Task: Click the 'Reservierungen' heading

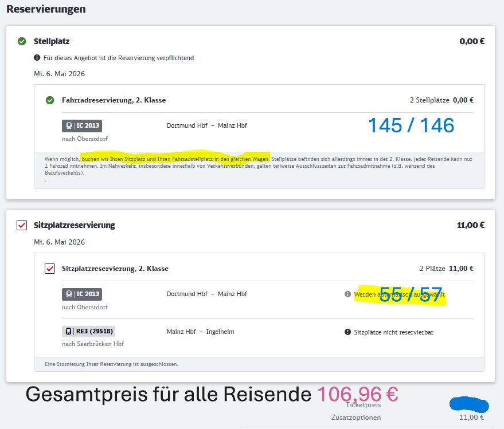Action: coord(46,9)
